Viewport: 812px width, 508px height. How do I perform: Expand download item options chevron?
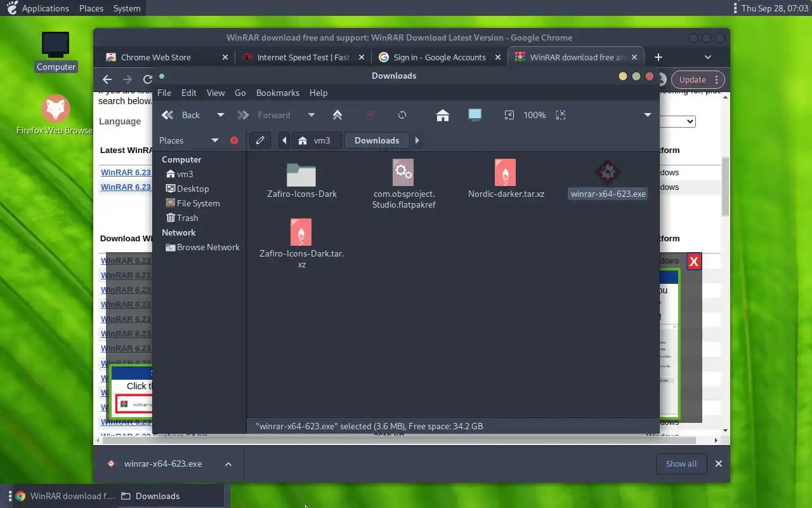click(228, 464)
